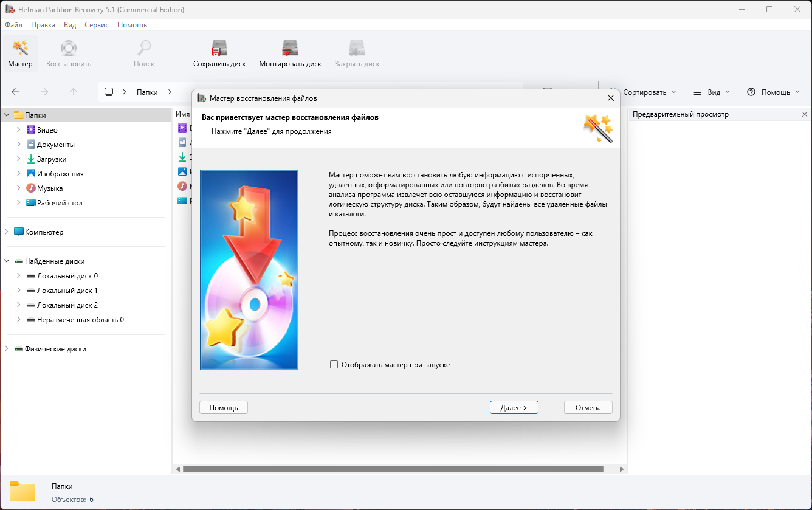Open the Файл menu
The image size is (812, 510).
[x=13, y=25]
